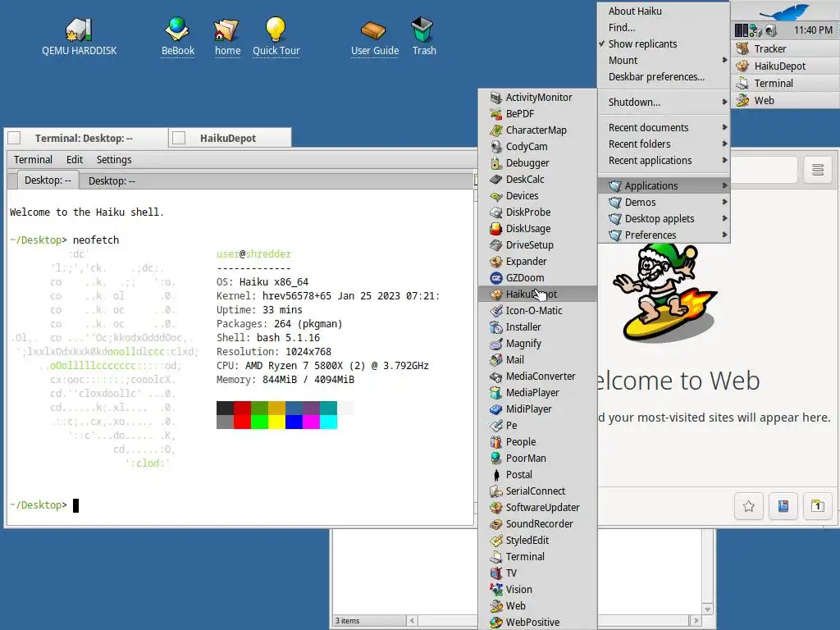Open Expander from the Applications list
Screen dimensions: 840x630
(537, 262)
